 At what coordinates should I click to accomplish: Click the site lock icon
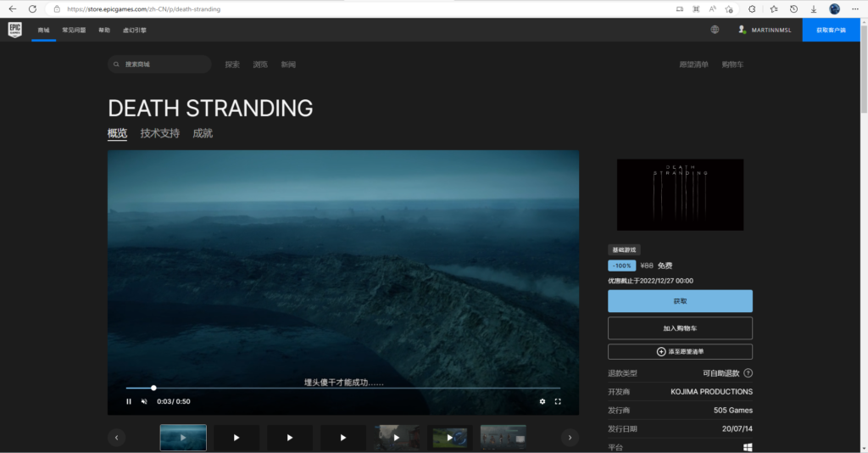(x=57, y=8)
